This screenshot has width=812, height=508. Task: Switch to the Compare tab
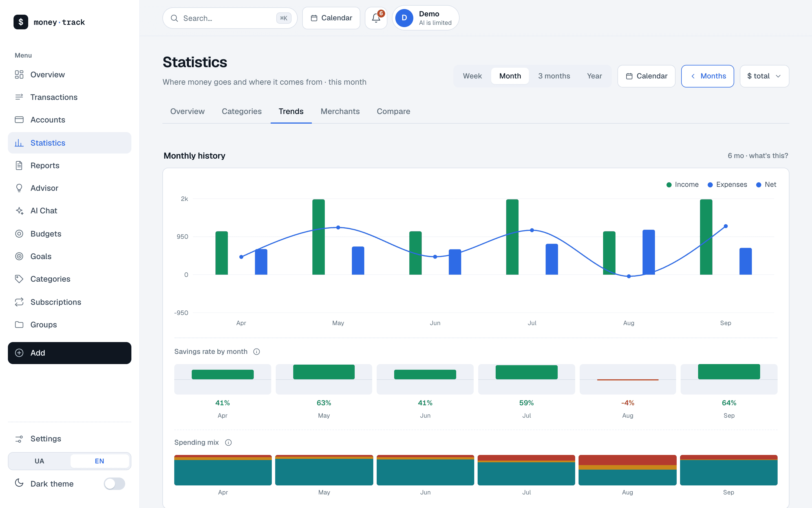pyautogui.click(x=393, y=111)
